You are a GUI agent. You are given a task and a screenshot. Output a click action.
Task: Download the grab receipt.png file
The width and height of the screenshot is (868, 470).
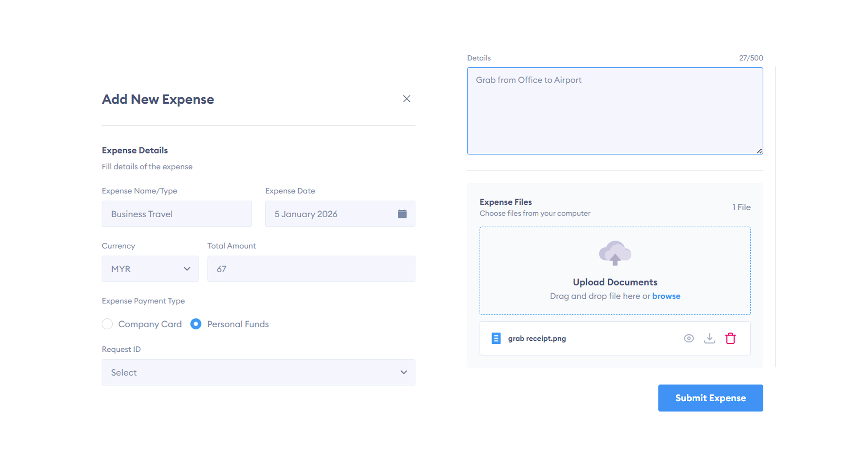click(710, 338)
